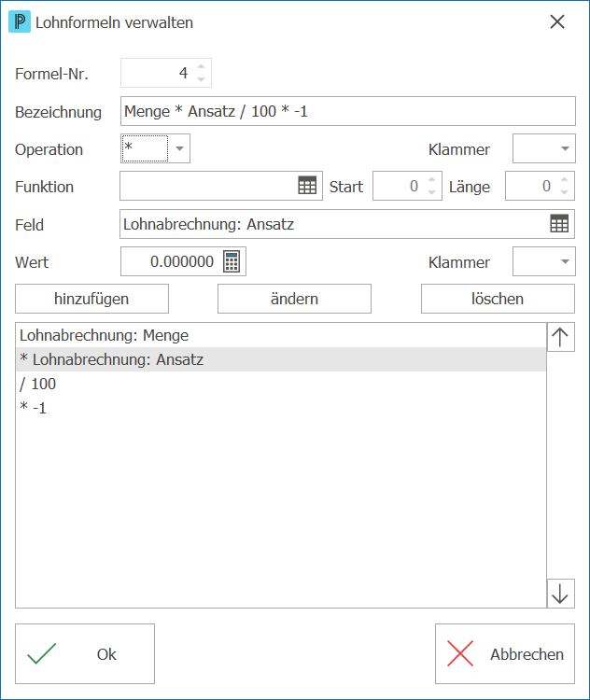The image size is (590, 700).
Task: Decrease the Länge value
Action: (564, 192)
